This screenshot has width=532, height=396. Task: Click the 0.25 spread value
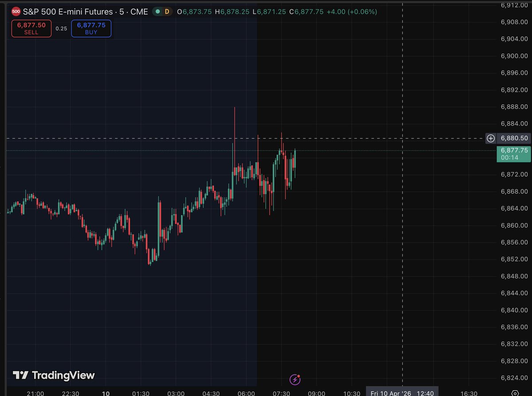(61, 28)
